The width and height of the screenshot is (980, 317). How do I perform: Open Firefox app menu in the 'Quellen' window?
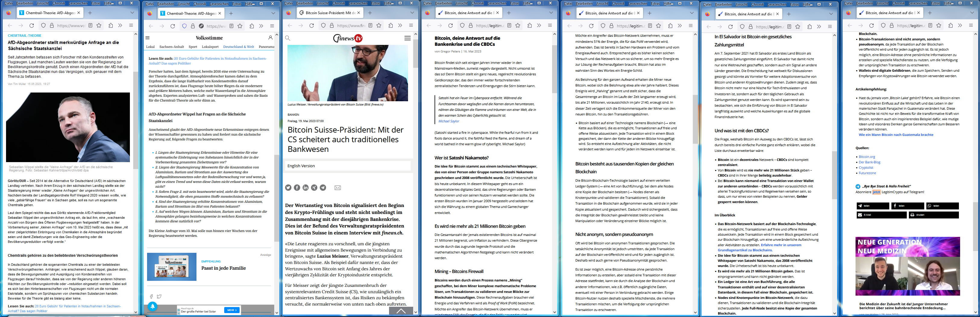(x=970, y=26)
